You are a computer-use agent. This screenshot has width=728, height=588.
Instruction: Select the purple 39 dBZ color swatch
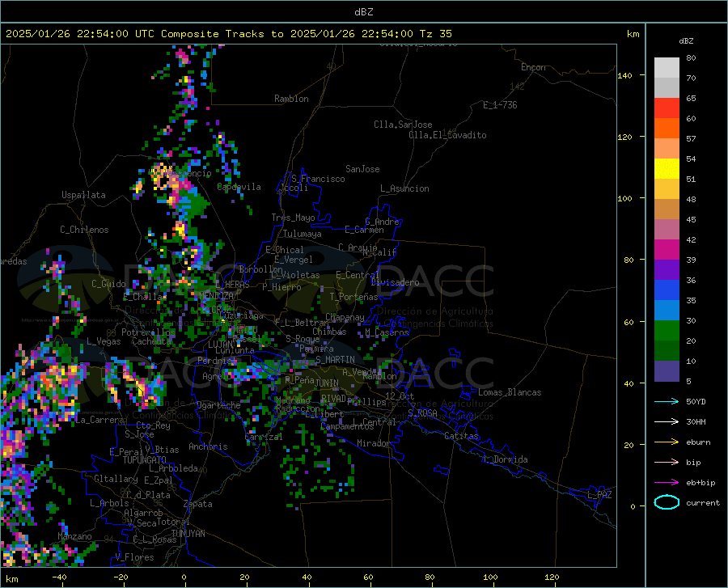point(667,270)
